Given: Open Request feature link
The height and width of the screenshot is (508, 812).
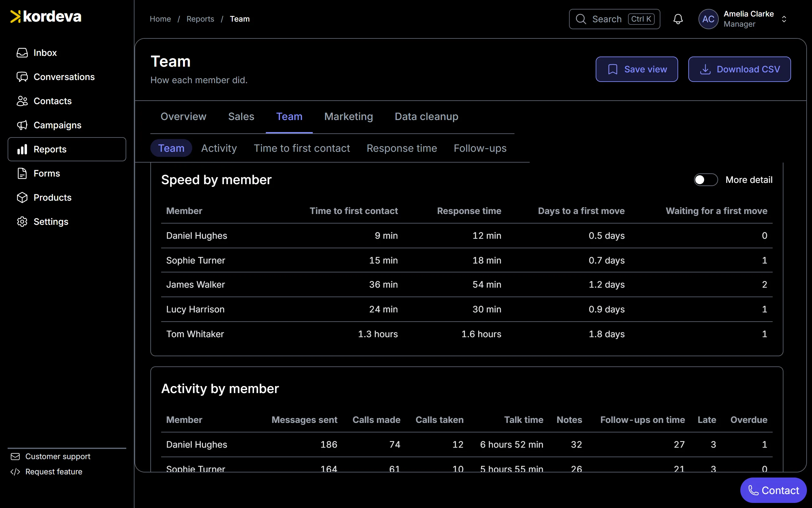Looking at the screenshot, I should coord(46,472).
